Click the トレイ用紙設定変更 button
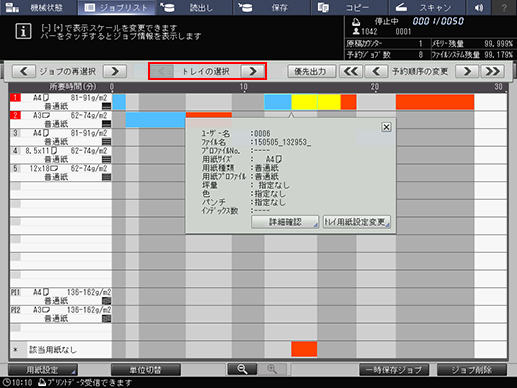 [x=357, y=222]
